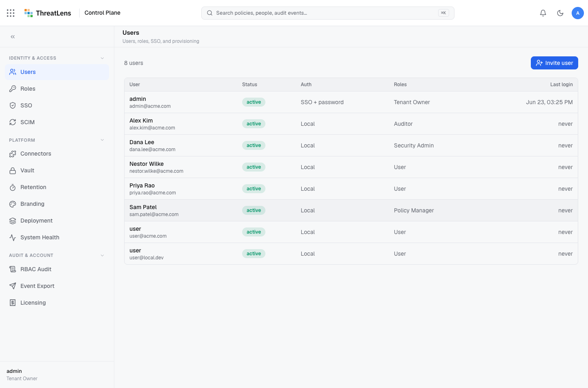Open the Sam Patel user row
The height and width of the screenshot is (388, 588).
351,210
